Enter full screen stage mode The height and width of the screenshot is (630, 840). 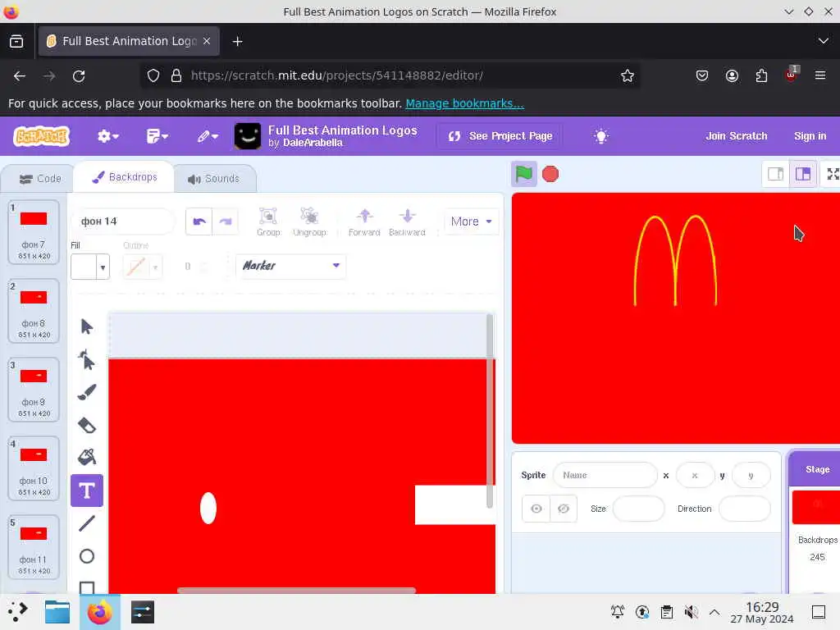point(832,174)
